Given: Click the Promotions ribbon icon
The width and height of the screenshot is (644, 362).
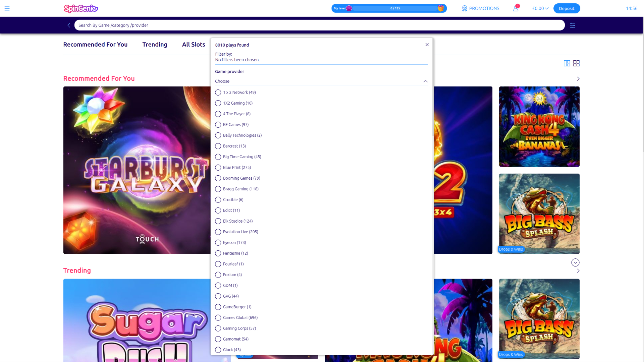Looking at the screenshot, I should (x=465, y=8).
